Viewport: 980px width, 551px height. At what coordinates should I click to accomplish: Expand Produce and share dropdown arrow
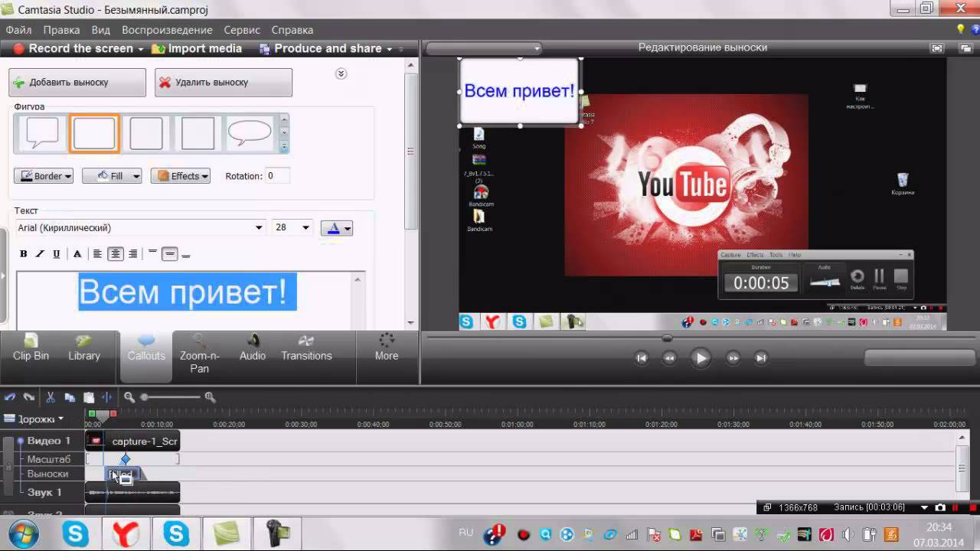(389, 49)
